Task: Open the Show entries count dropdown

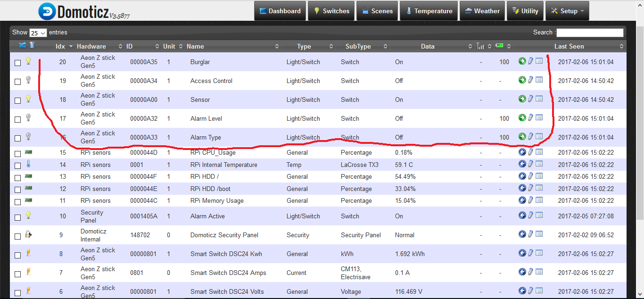Action: pos(38,33)
